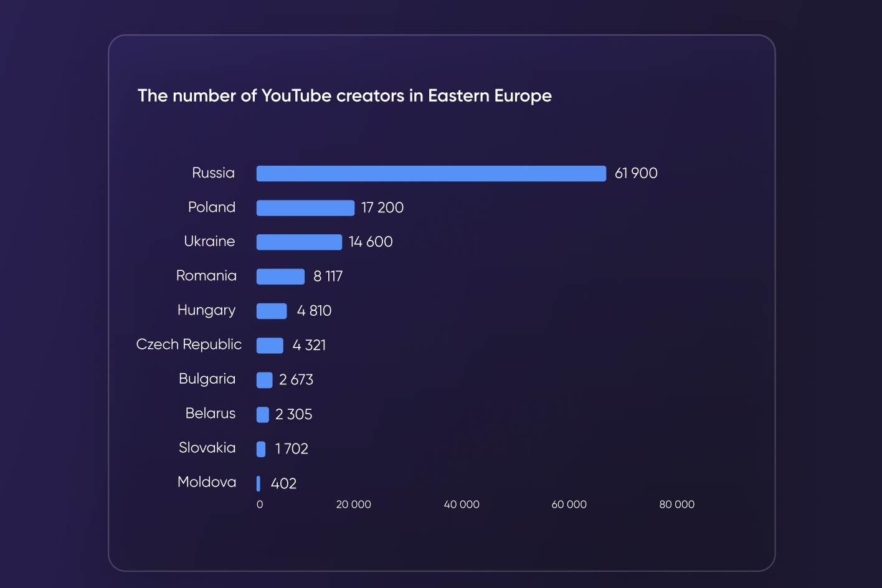Click the 40 000 axis tick label
This screenshot has width=882, height=588.
coord(462,505)
